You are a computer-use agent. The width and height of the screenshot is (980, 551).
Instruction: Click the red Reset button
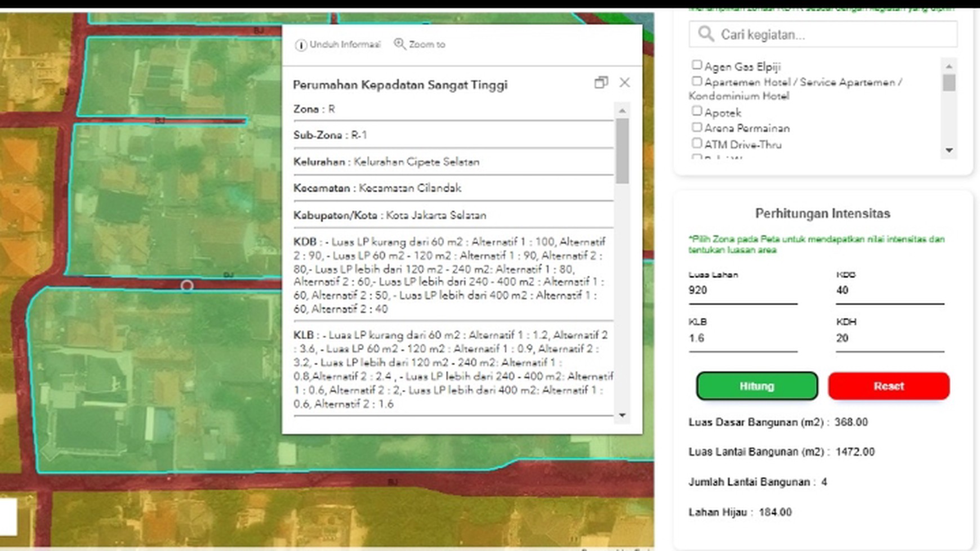tap(889, 386)
